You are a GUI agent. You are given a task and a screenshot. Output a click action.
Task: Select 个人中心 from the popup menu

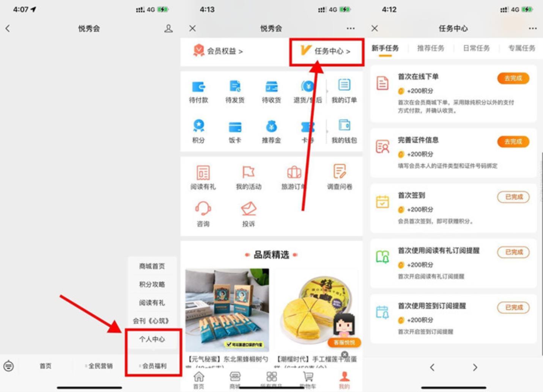click(153, 340)
